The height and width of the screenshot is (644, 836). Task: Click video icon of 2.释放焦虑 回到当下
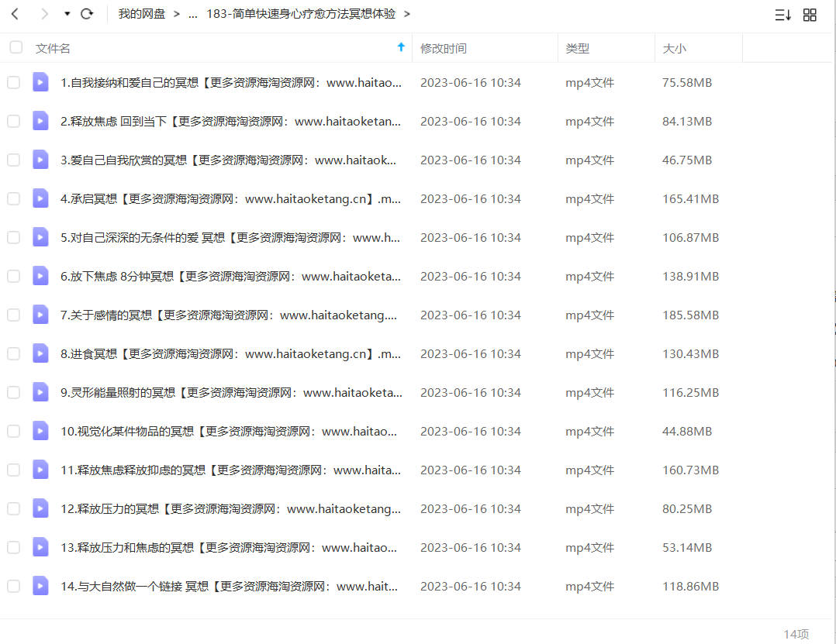point(40,122)
